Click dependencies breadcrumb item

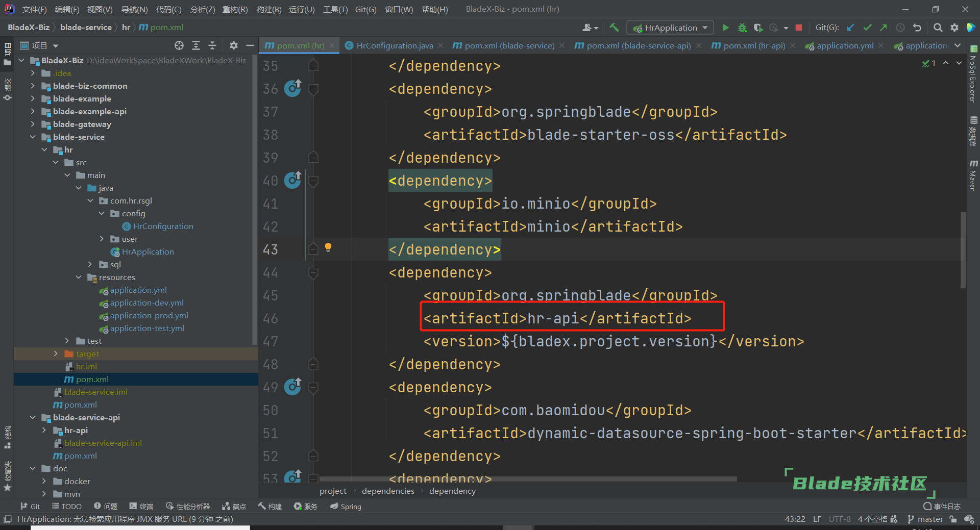(388, 491)
